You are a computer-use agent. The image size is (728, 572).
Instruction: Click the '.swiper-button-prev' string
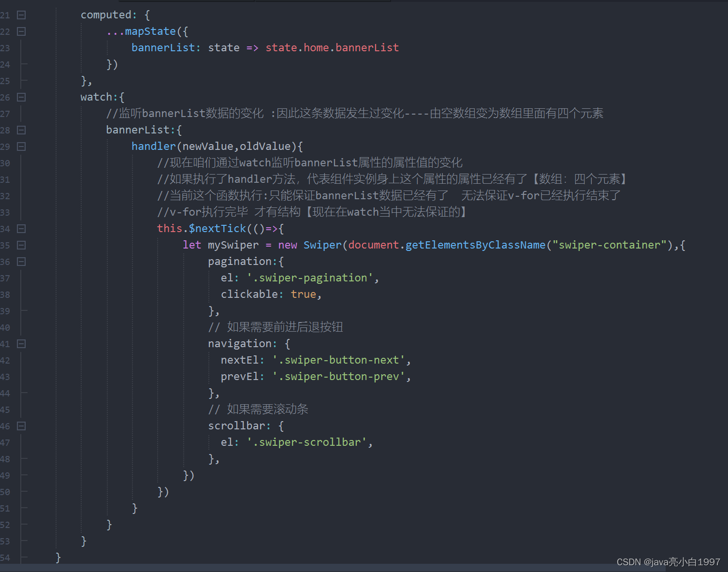(338, 377)
